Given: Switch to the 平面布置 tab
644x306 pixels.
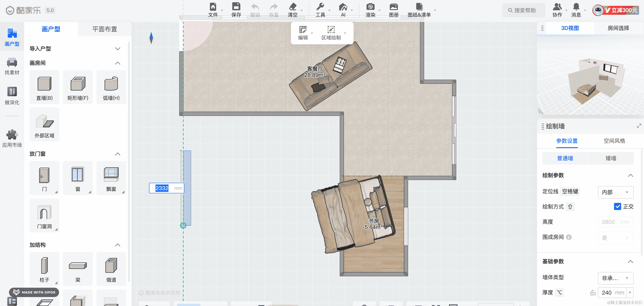Looking at the screenshot, I should [x=104, y=29].
